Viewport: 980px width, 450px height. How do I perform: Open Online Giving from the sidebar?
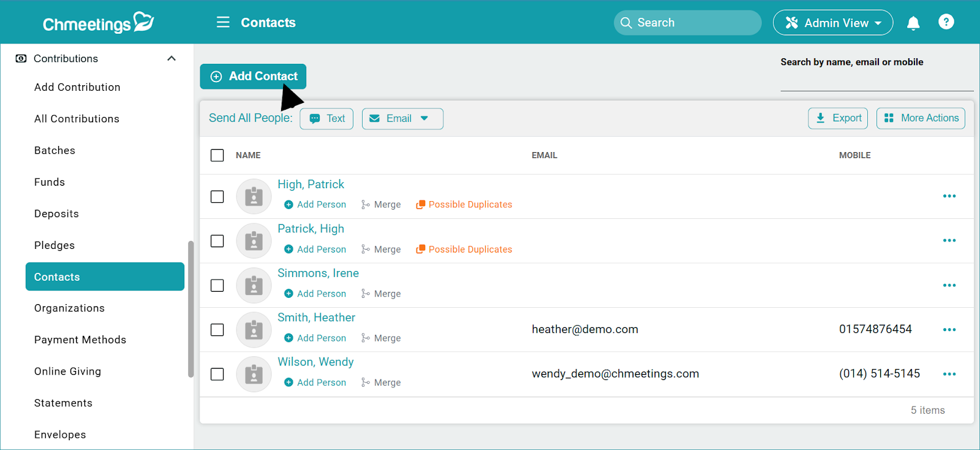pyautogui.click(x=67, y=372)
